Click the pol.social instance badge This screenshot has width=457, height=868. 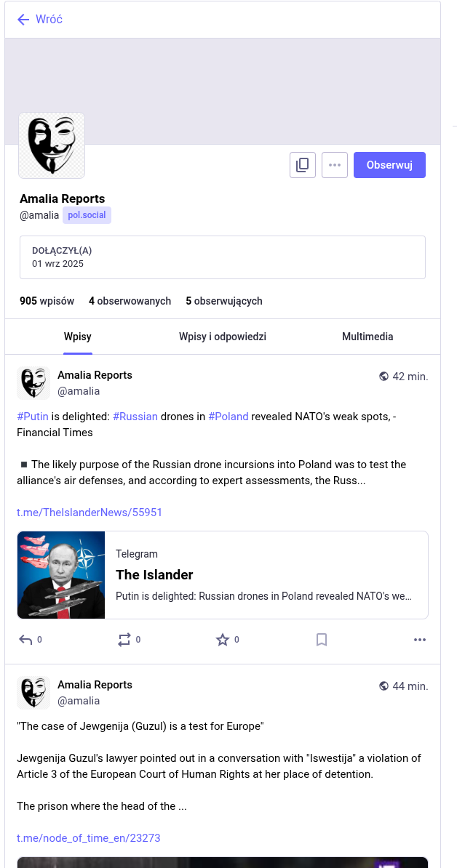pyautogui.click(x=87, y=215)
